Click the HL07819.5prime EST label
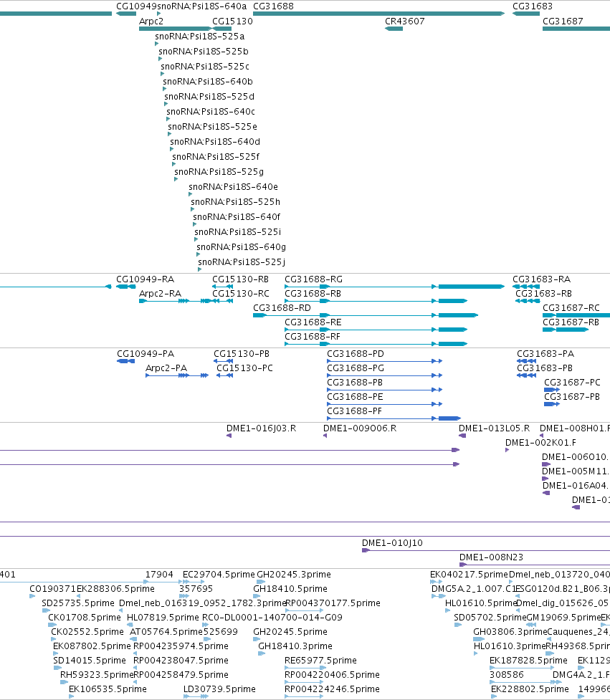 pyautogui.click(x=163, y=618)
